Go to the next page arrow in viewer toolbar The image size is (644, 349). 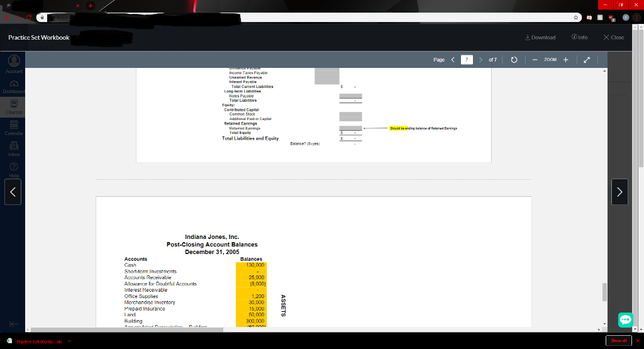pyautogui.click(x=480, y=60)
